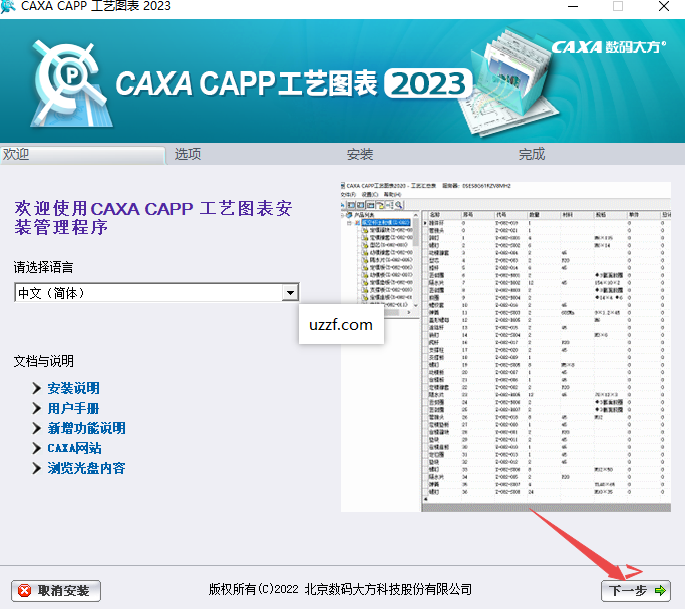685x609 pixels.
Task: Expand the language dropdown arrow
Action: coord(290,292)
